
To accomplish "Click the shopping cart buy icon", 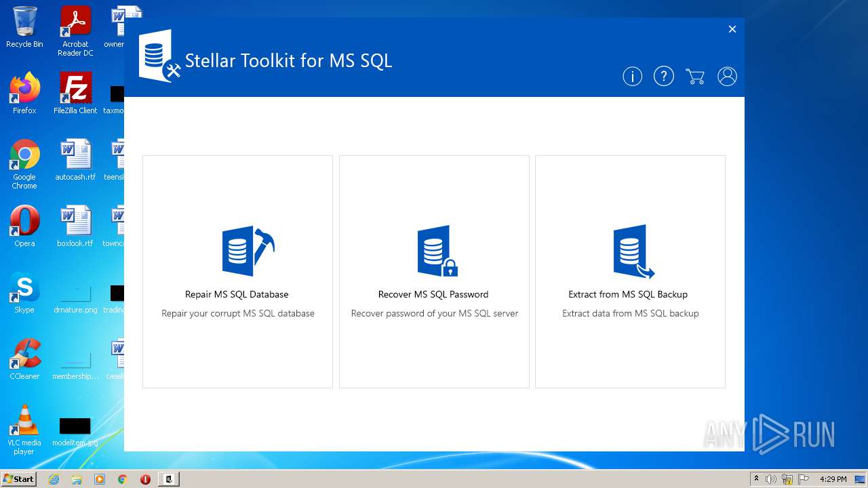I will coord(695,77).
